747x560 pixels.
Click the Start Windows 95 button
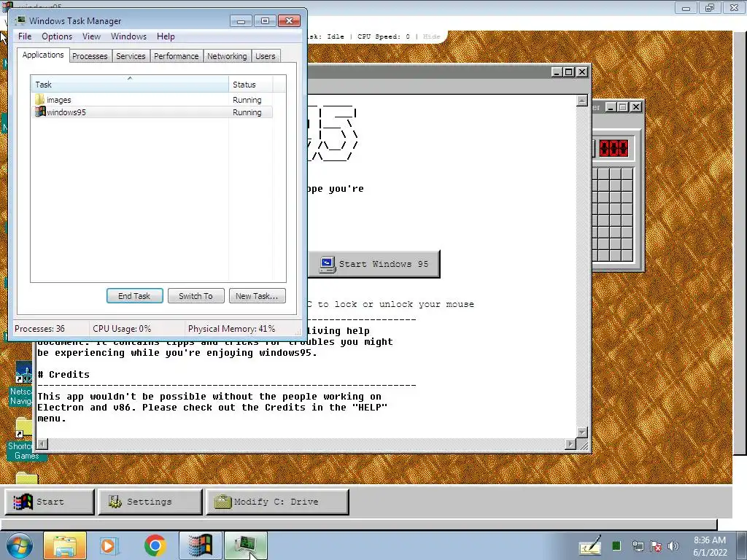pyautogui.click(x=374, y=264)
